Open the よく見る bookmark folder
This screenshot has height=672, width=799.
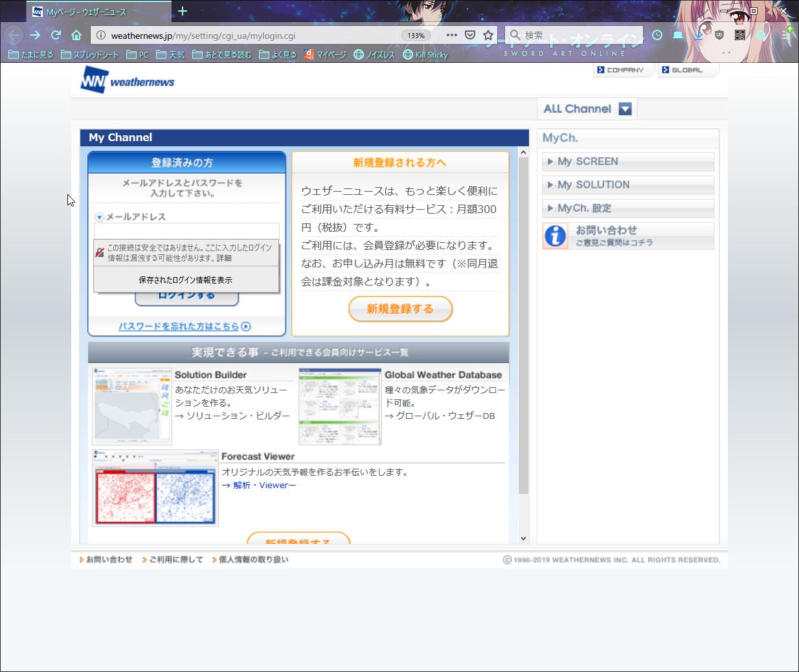point(277,54)
